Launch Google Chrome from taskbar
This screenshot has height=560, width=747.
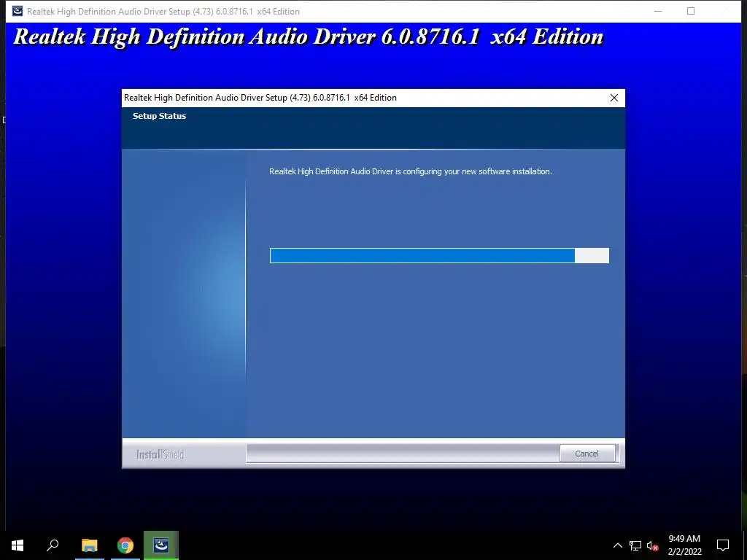[125, 545]
